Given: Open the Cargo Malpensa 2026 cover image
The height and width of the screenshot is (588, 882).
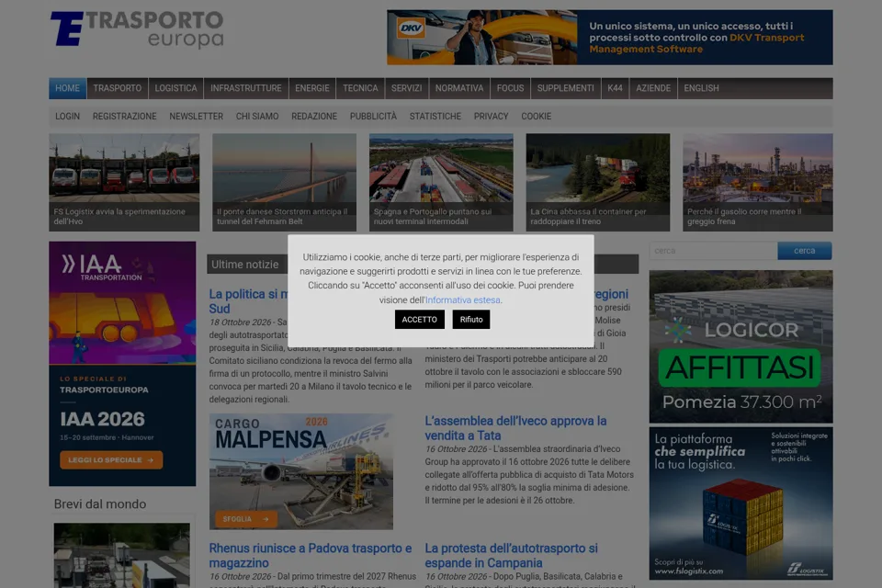Looking at the screenshot, I should (301, 471).
